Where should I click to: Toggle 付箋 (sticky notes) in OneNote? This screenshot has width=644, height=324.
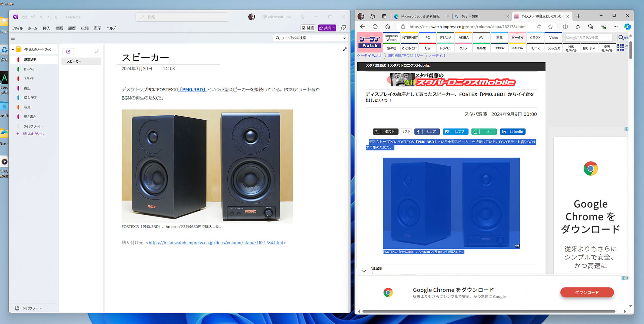pyautogui.click(x=308, y=28)
